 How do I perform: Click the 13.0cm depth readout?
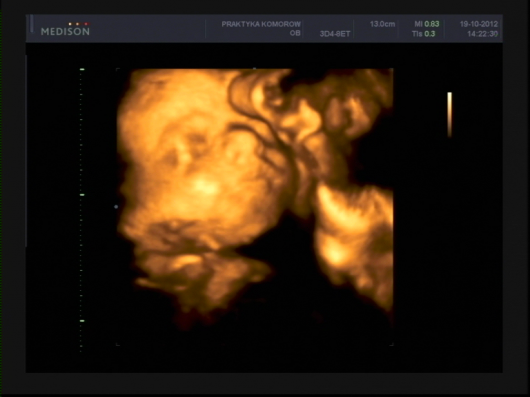[x=382, y=24]
